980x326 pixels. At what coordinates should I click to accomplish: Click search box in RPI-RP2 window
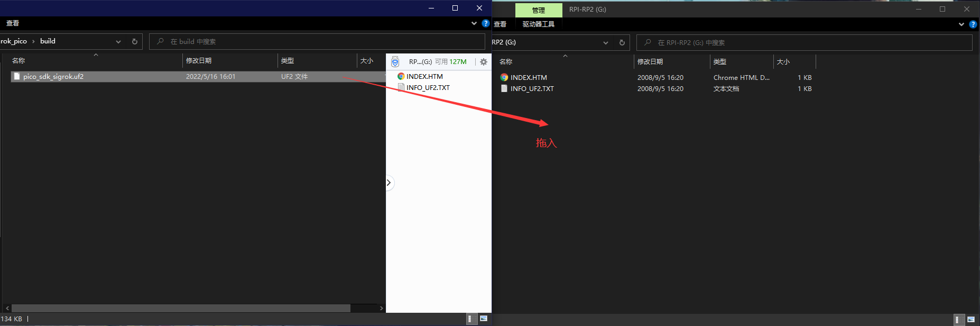[x=805, y=43]
